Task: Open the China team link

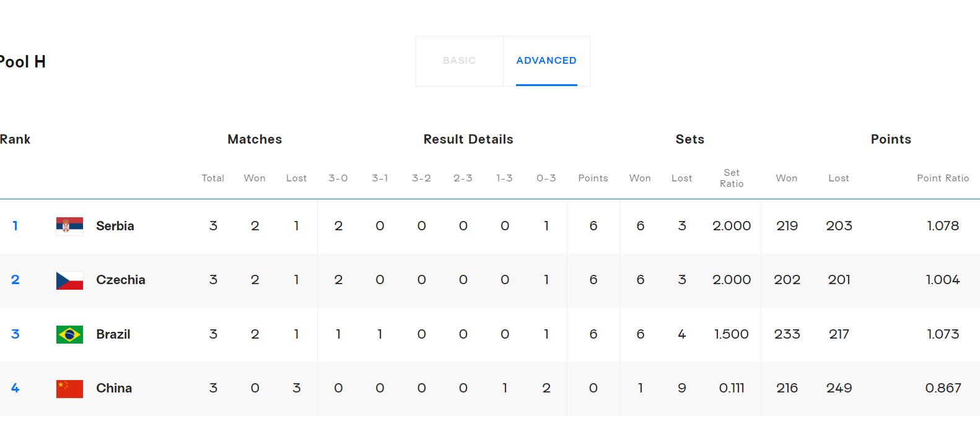Action: 114,388
